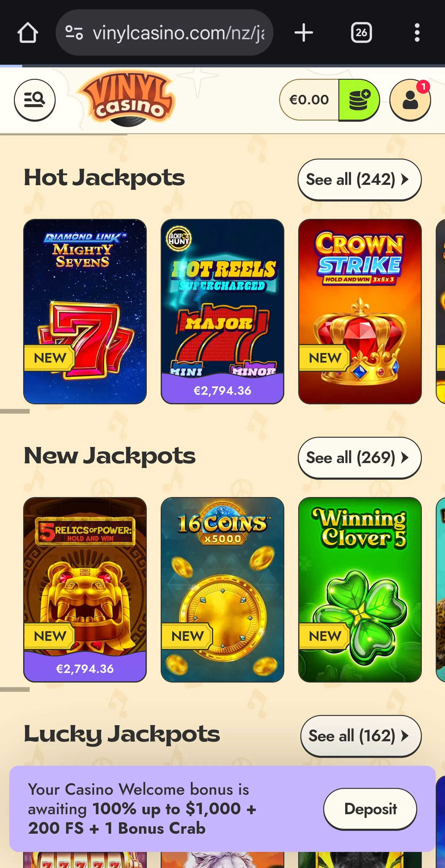Click the Vinyl Casino logo
Screen dimensions: 445x868
[x=126, y=98]
